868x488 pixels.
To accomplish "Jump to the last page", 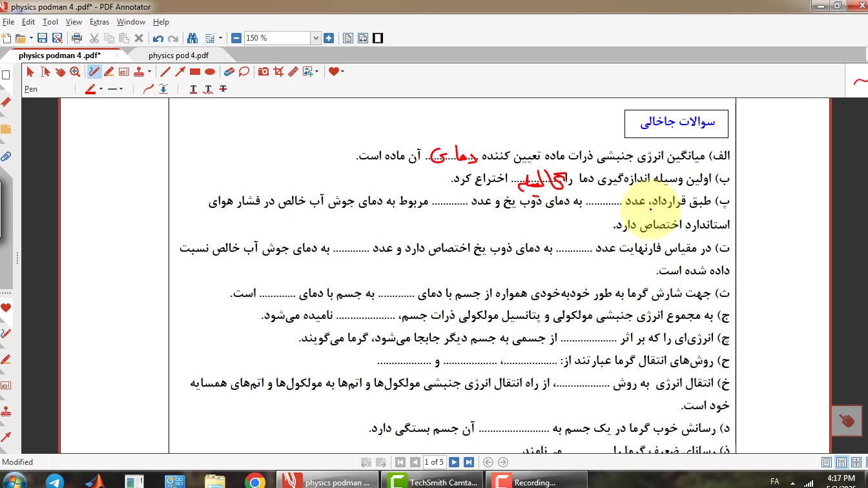I will [469, 462].
